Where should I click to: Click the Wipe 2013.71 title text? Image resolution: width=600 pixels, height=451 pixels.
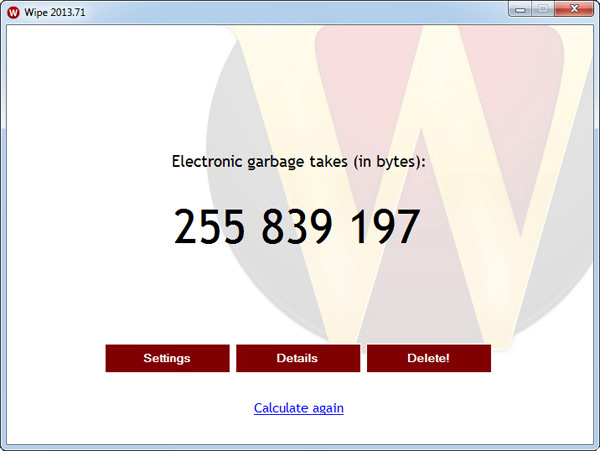tap(55, 12)
